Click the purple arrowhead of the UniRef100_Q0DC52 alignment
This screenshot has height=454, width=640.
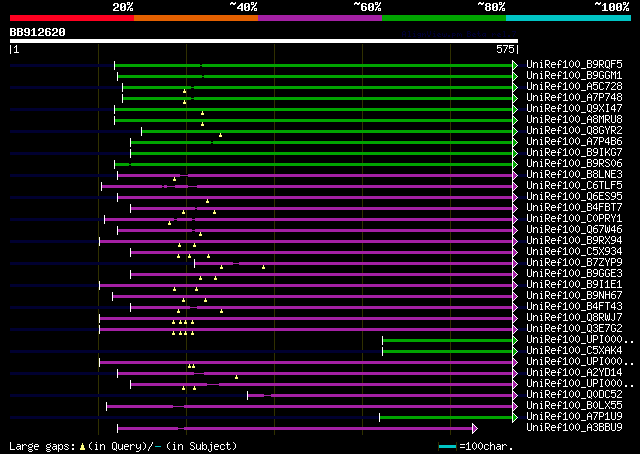tap(515, 395)
